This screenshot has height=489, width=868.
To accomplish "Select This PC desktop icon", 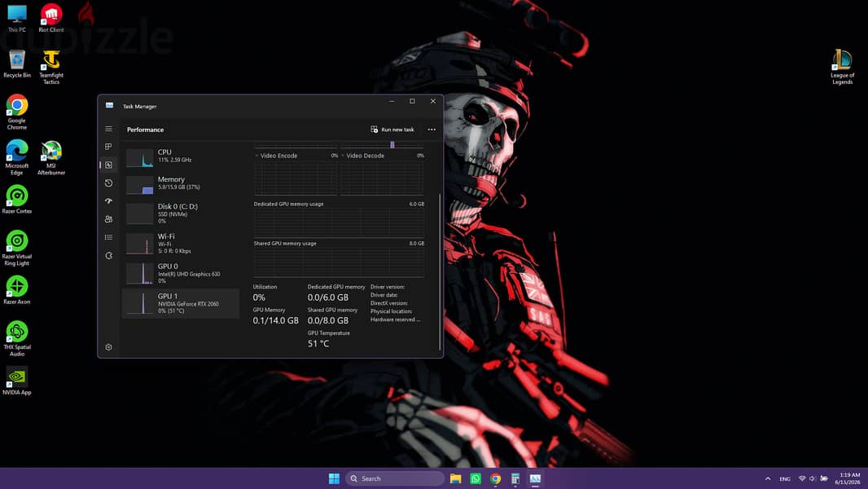I will tap(16, 18).
